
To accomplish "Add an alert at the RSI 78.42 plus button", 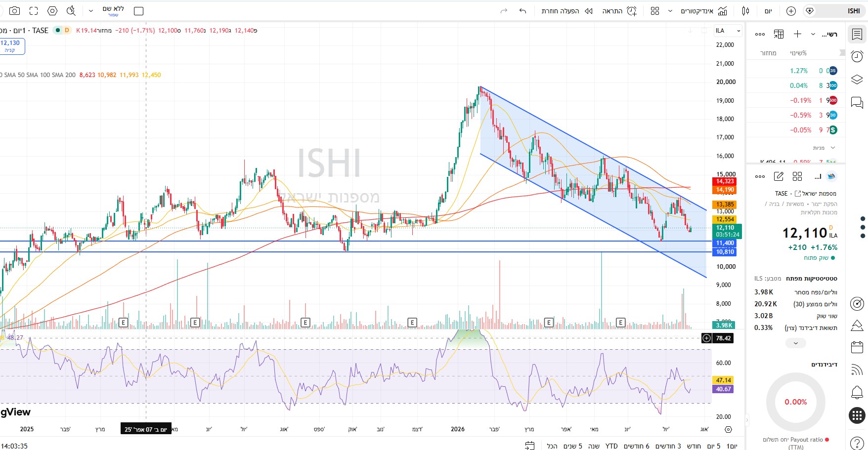I will 707,338.
